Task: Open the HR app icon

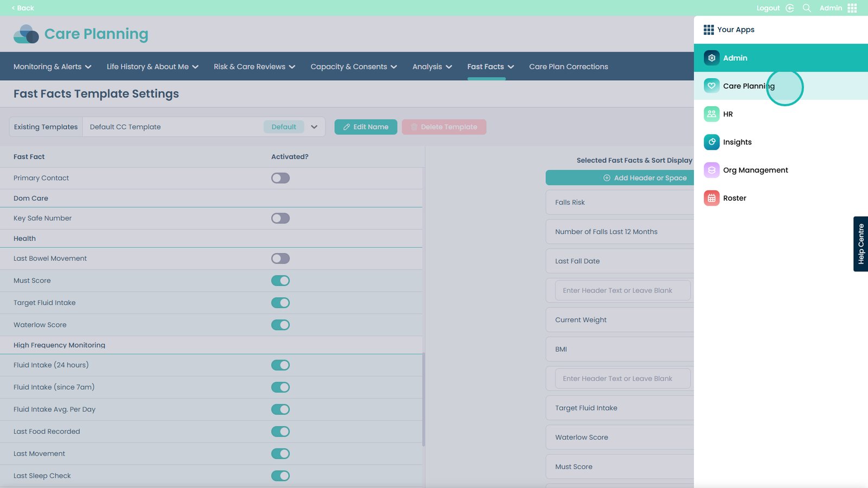Action: click(711, 114)
